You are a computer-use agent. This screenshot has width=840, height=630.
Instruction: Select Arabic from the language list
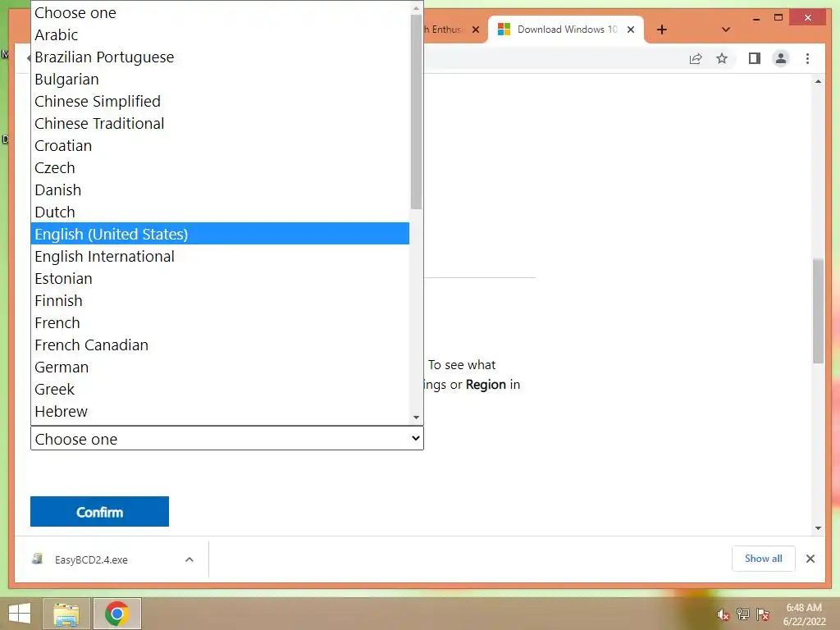pos(220,34)
